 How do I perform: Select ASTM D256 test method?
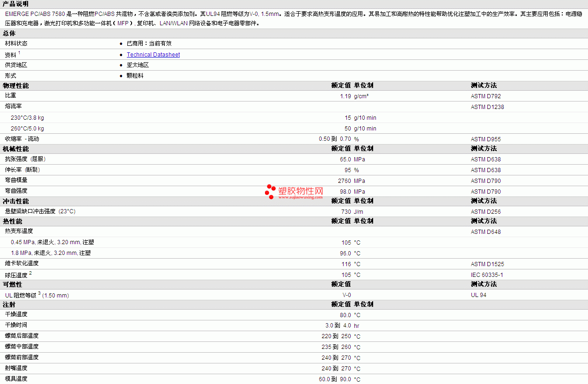[x=486, y=212]
